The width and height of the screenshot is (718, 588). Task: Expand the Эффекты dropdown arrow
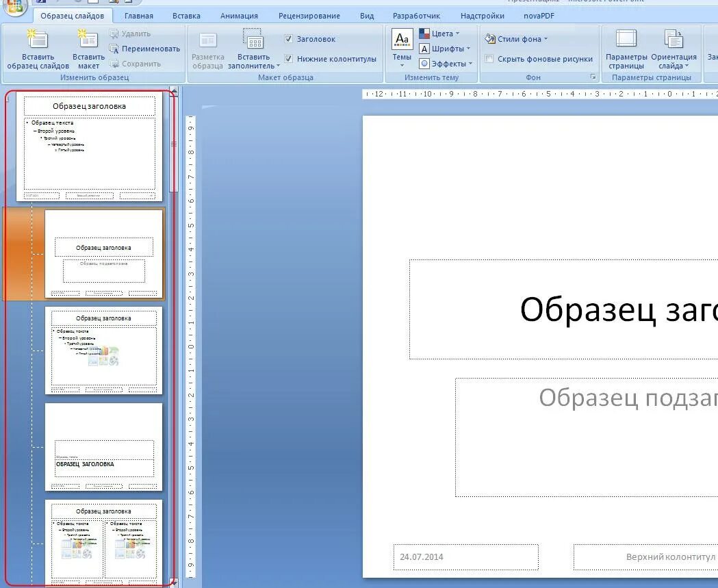(470, 64)
